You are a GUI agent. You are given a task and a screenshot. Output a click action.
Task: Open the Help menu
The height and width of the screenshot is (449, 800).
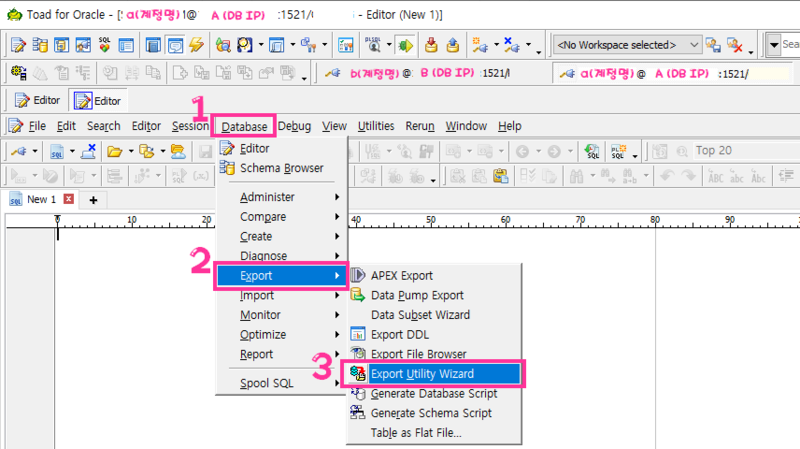(510, 126)
